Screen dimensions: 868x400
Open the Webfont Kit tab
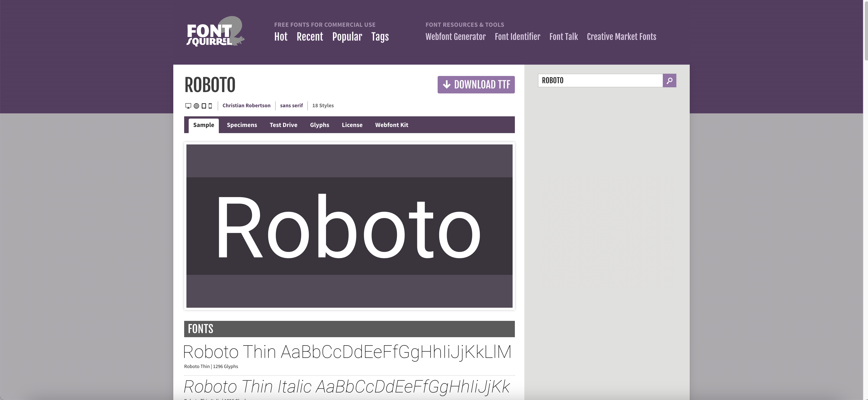click(392, 125)
